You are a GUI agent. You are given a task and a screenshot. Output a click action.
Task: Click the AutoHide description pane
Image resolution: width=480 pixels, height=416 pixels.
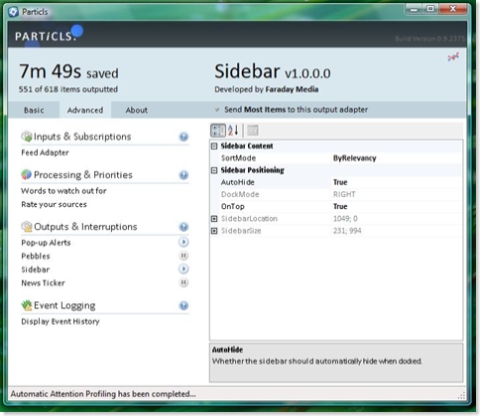[x=336, y=363]
